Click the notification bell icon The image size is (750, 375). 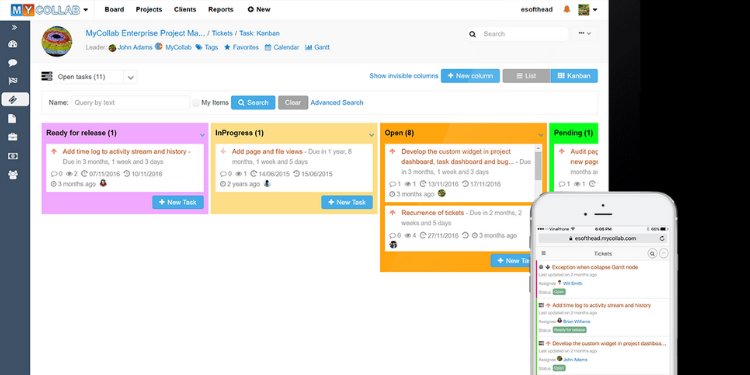click(567, 9)
